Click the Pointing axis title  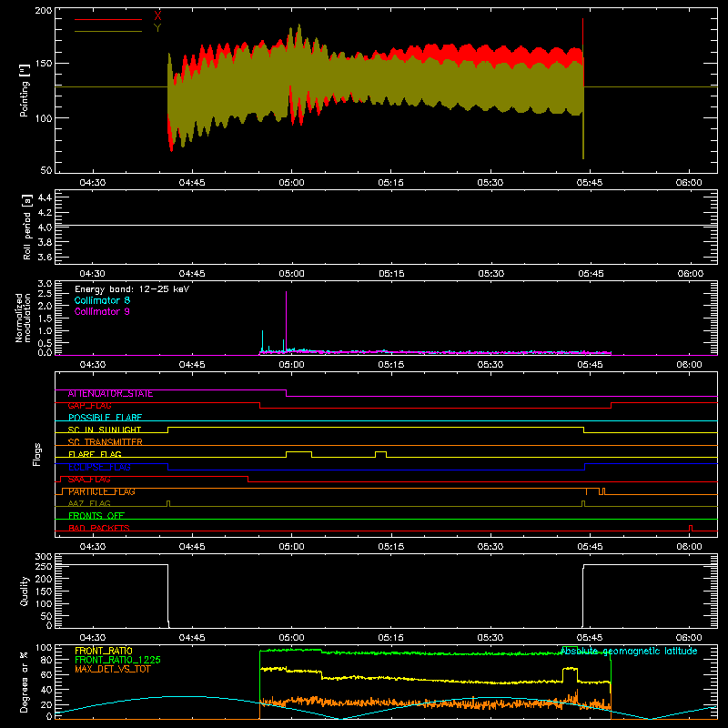[25, 90]
